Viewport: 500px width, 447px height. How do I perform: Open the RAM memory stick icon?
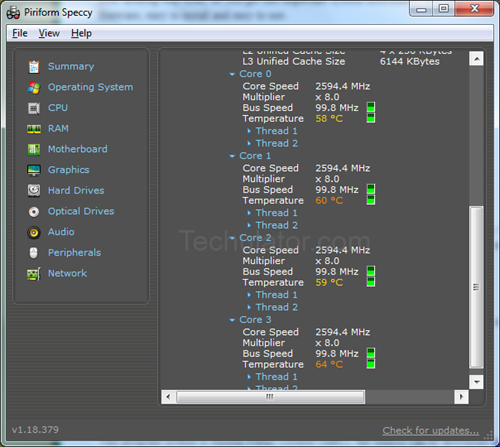click(x=34, y=129)
